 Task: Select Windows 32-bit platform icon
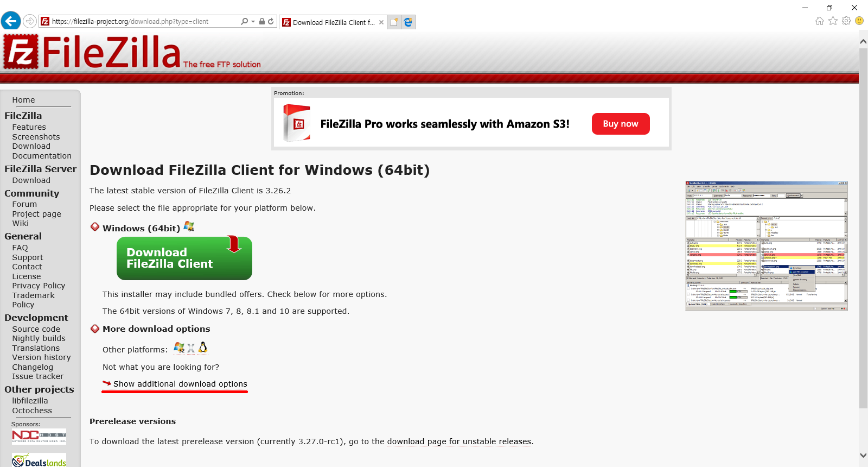click(x=179, y=348)
